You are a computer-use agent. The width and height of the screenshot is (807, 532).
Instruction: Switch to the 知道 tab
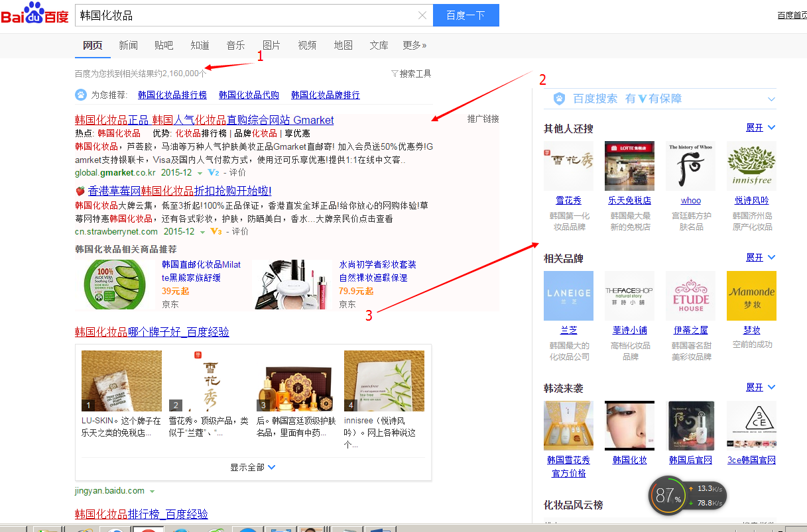click(x=200, y=45)
